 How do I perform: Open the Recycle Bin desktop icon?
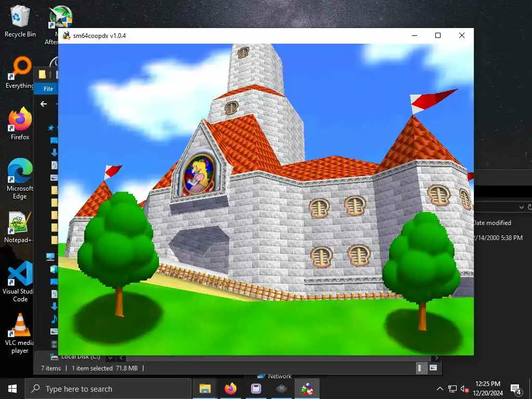20,21
